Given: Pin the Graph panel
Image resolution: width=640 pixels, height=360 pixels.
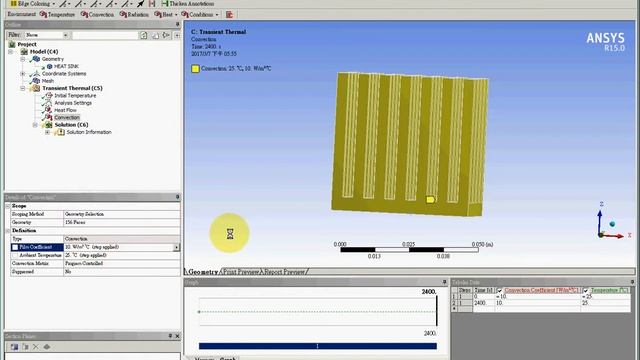Looking at the screenshot, I should click(444, 282).
